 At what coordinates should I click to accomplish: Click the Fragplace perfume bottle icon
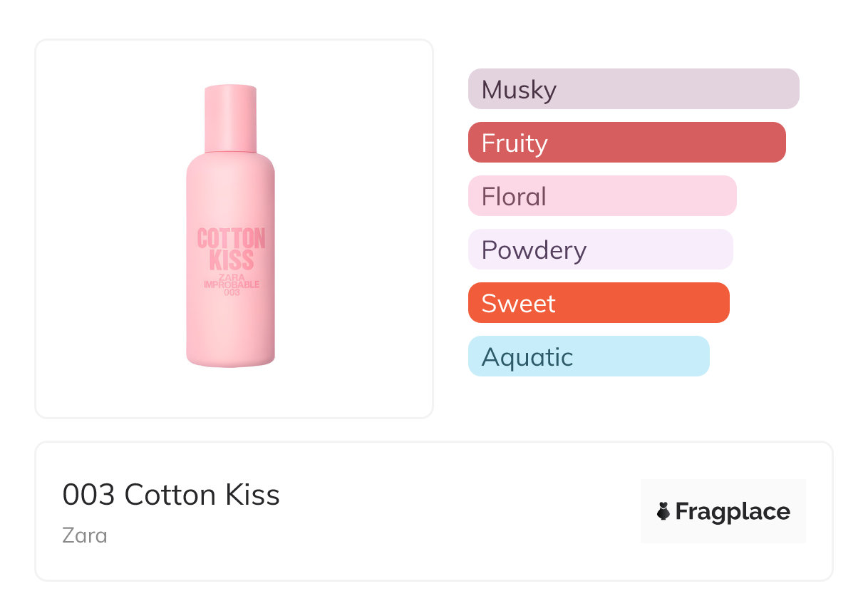[663, 511]
